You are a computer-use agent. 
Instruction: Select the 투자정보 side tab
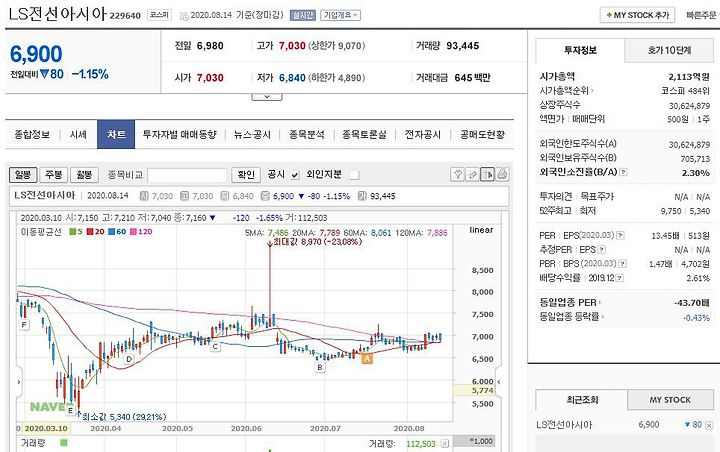pyautogui.click(x=580, y=51)
